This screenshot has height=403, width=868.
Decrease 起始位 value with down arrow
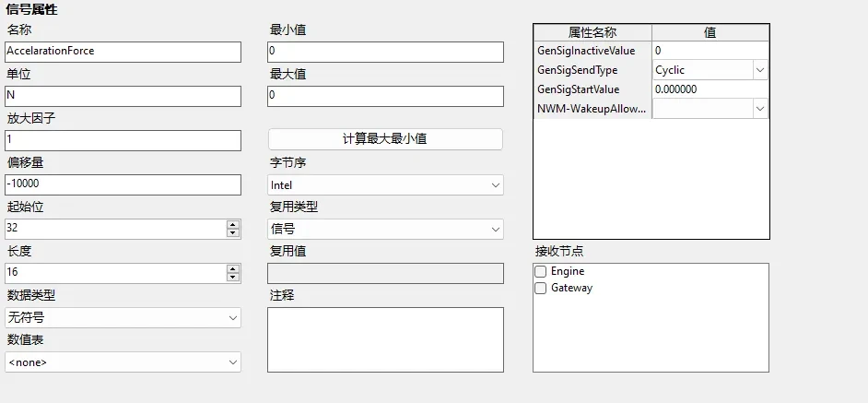[233, 233]
